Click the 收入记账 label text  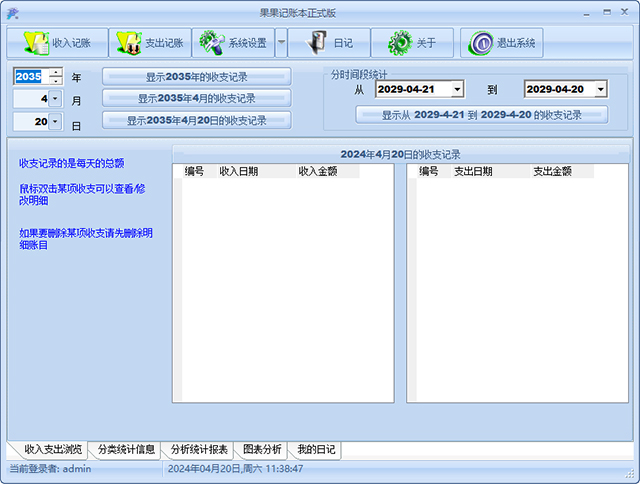[71, 43]
